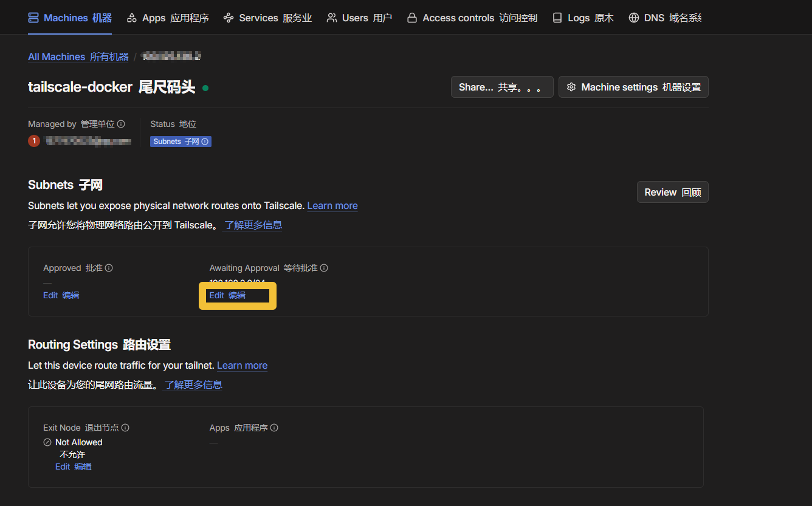Switch to the Apps tab
The image size is (812, 506).
pyautogui.click(x=168, y=18)
